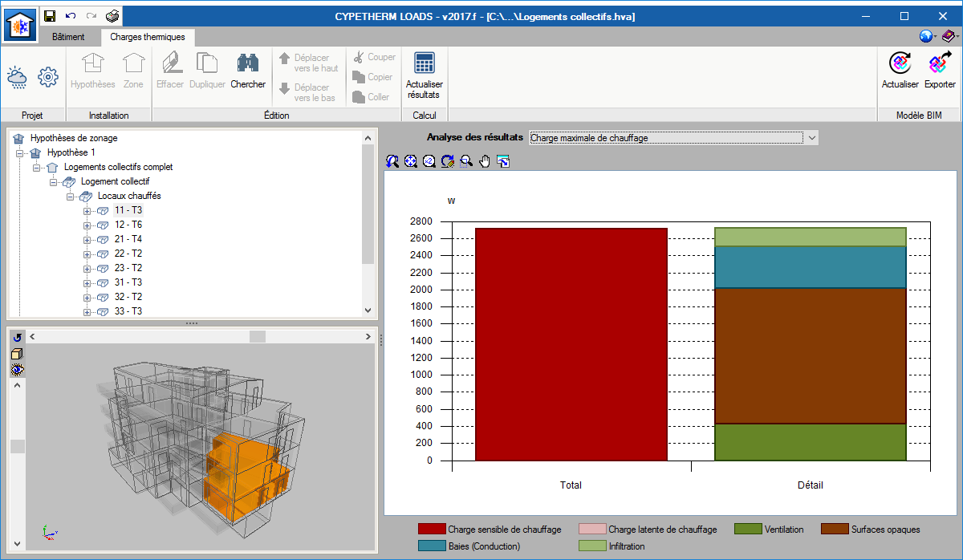This screenshot has height=560, width=963.
Task: Click Charge sensible de chauffage legend swatch
Action: 431,530
